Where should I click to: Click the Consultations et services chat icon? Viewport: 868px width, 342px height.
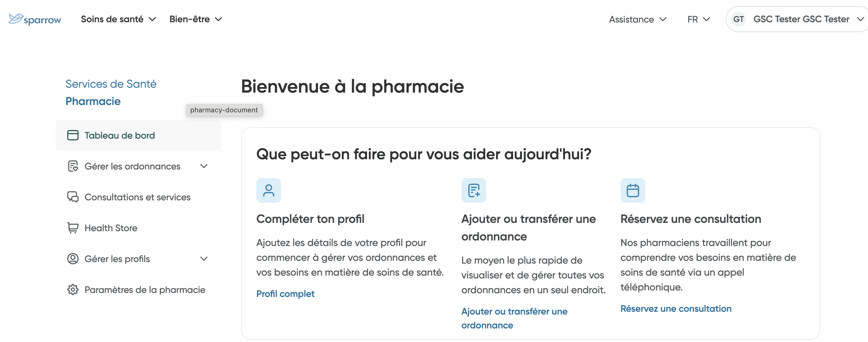coord(73,197)
